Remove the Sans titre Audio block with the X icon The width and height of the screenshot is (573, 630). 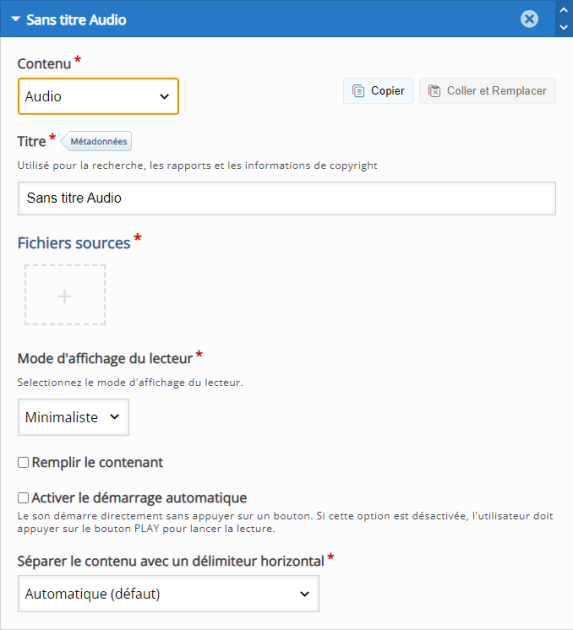click(x=529, y=19)
